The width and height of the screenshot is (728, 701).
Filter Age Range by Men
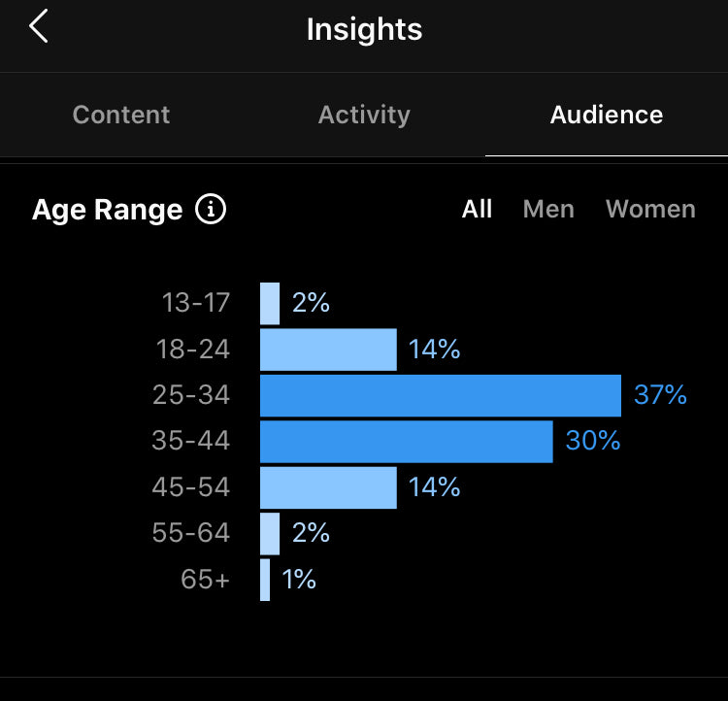548,209
